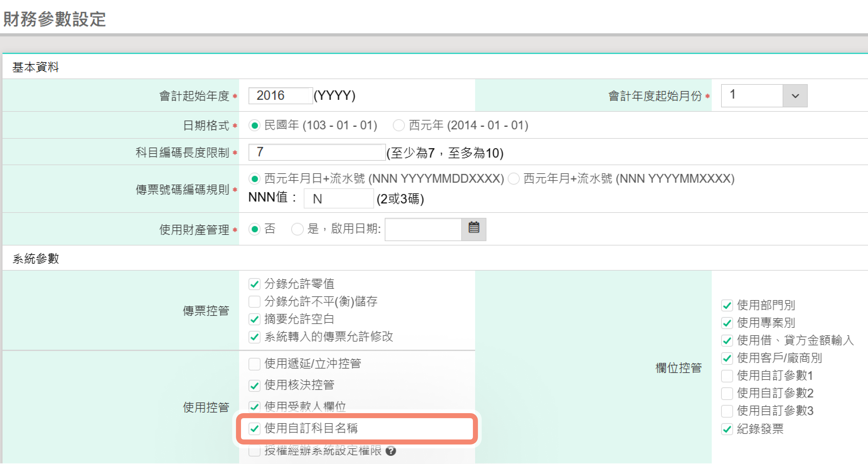868x464 pixels.
Task: Uncheck 分錄允許零值 checkbox
Action: point(255,284)
